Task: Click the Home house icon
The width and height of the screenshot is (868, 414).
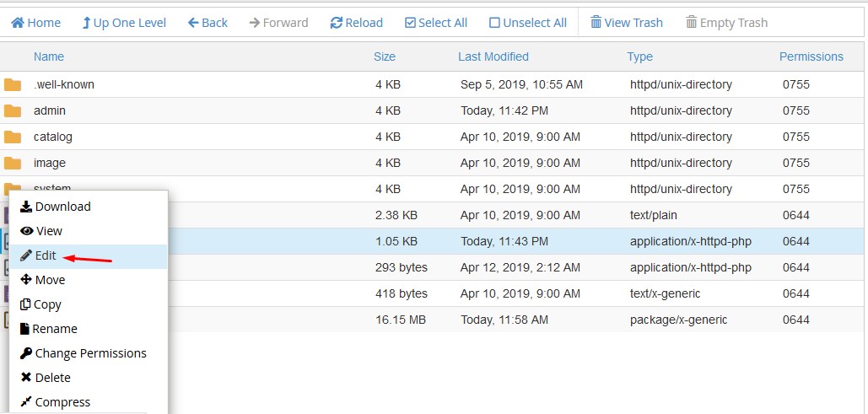Action: click(x=18, y=23)
